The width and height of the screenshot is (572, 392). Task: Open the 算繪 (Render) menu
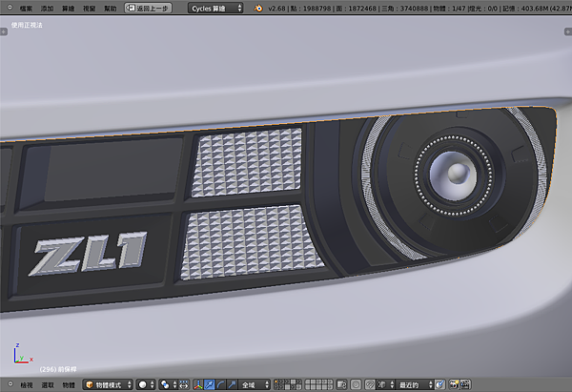[68, 8]
